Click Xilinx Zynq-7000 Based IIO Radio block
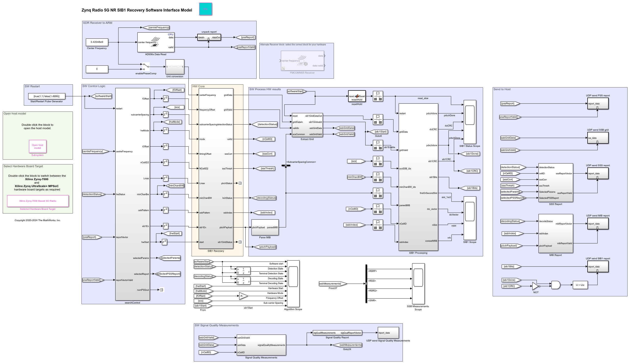This screenshot has height=364, width=630. point(38,201)
